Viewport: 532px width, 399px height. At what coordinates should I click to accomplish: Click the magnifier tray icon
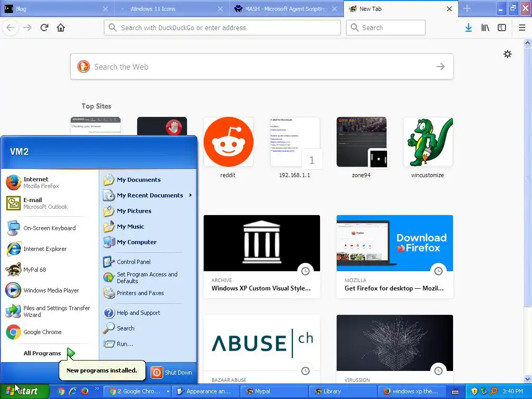[x=494, y=391]
